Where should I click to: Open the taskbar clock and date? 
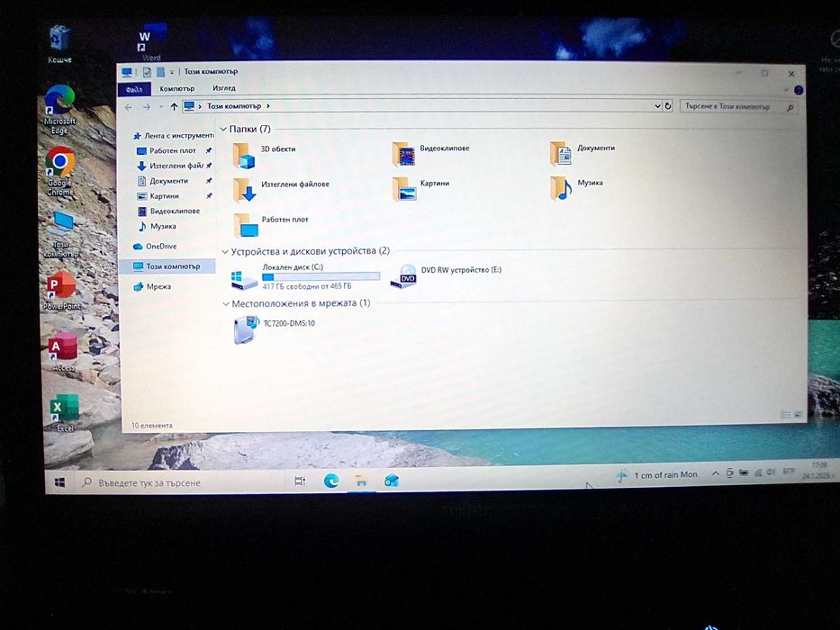(x=817, y=471)
